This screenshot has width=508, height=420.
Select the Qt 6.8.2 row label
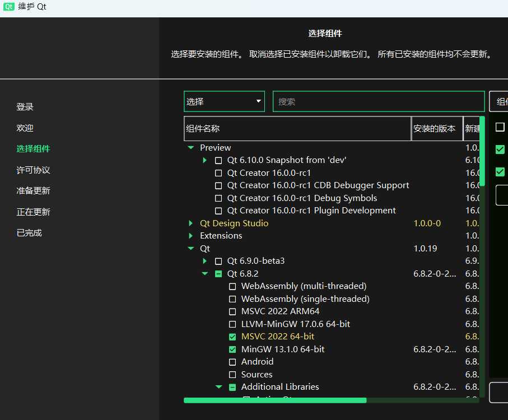243,274
